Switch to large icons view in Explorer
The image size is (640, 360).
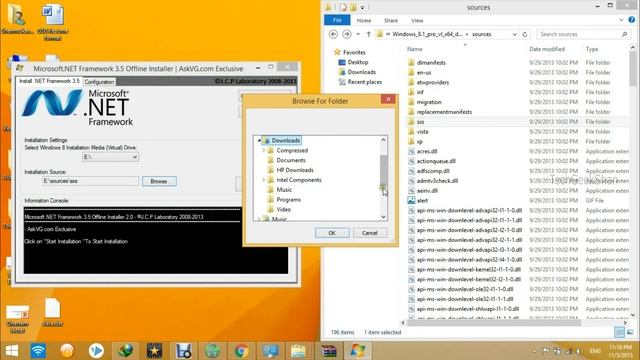click(x=630, y=332)
